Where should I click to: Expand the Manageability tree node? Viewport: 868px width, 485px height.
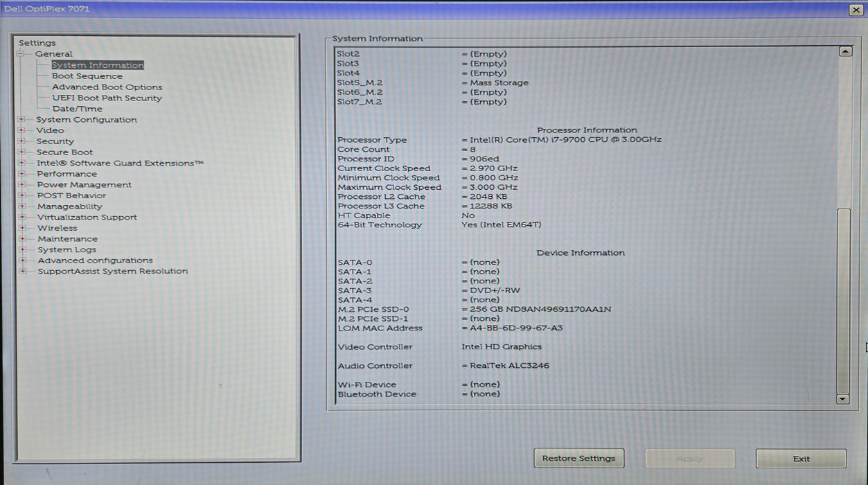point(22,206)
